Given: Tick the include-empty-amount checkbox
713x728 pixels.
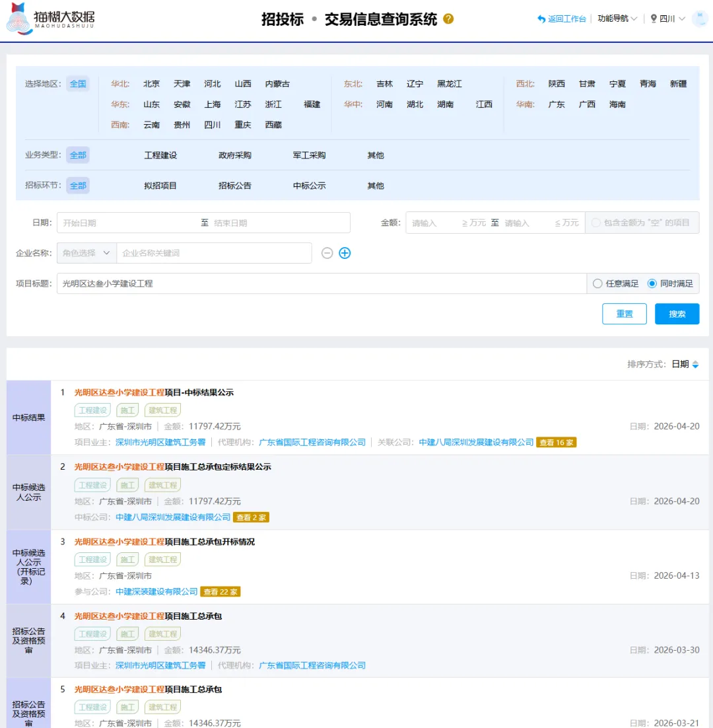Looking at the screenshot, I should pyautogui.click(x=596, y=223).
